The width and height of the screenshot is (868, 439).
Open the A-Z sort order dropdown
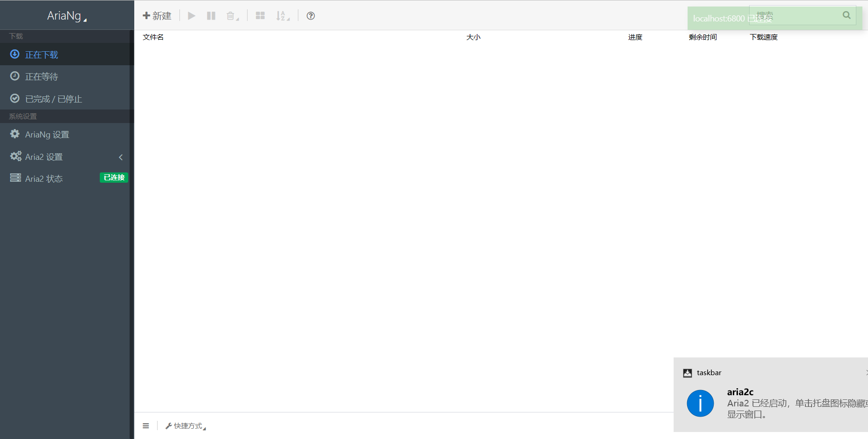282,16
